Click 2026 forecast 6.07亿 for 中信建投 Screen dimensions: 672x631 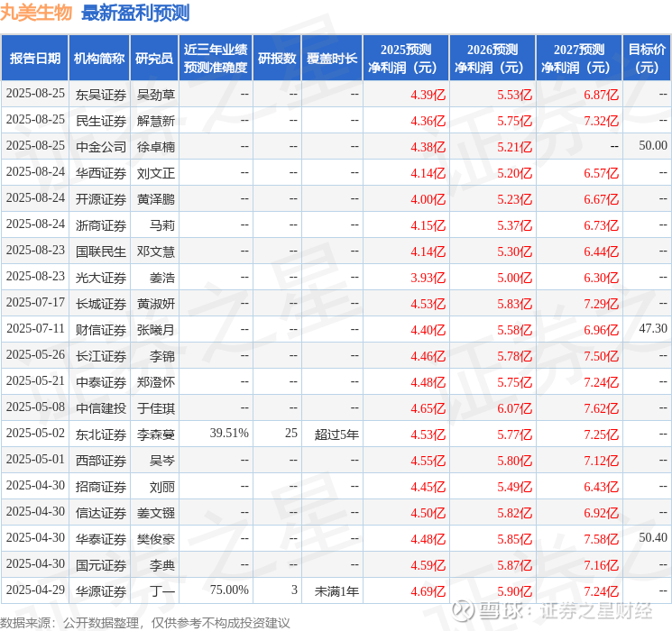(x=514, y=408)
